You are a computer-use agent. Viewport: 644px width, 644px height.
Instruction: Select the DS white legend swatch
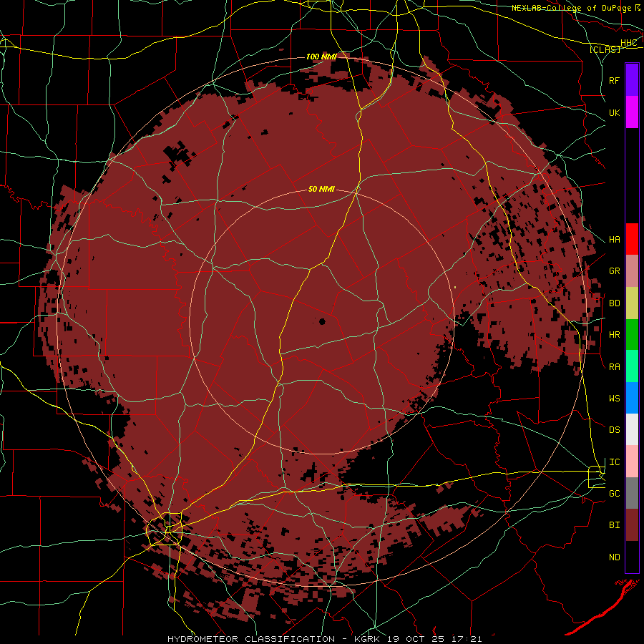(x=632, y=429)
